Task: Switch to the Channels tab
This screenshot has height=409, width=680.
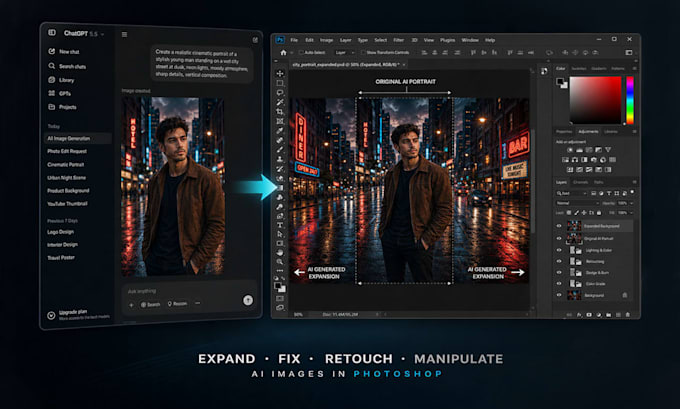Action: tap(581, 182)
